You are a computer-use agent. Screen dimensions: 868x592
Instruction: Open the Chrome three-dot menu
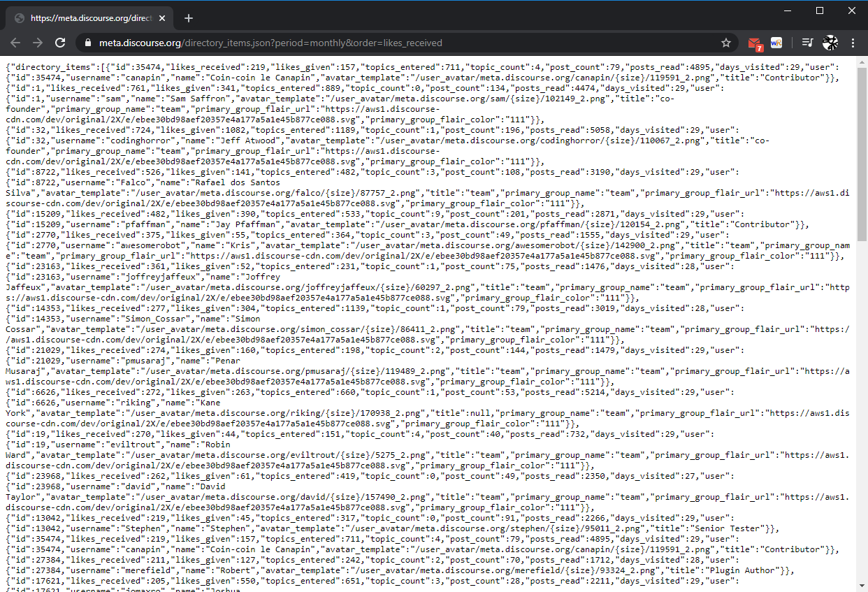(x=853, y=43)
